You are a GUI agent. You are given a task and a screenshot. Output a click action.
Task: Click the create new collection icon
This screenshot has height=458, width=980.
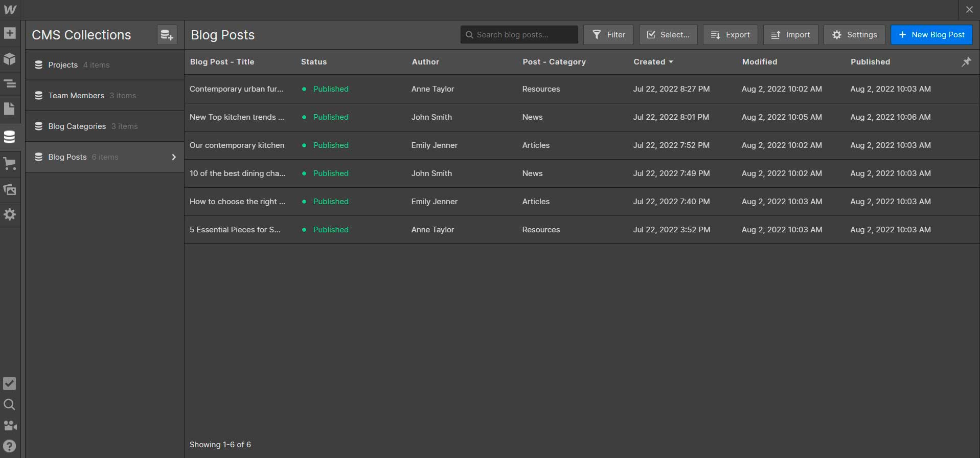[167, 35]
